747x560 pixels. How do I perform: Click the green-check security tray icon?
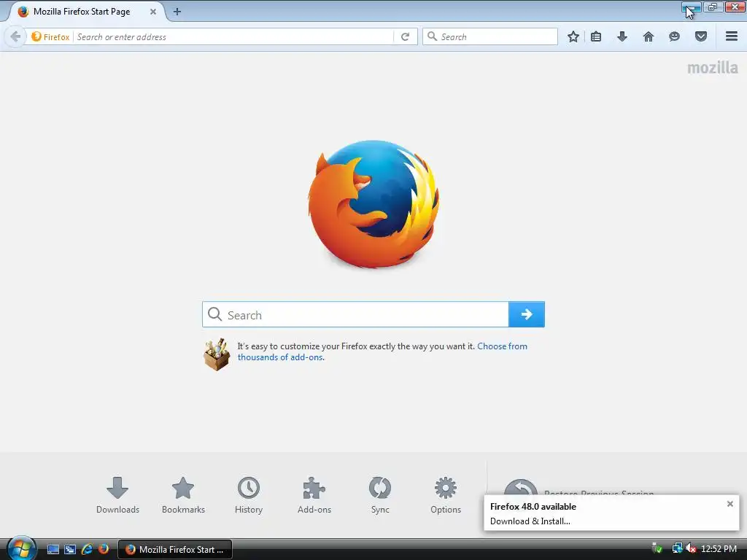[x=657, y=549]
